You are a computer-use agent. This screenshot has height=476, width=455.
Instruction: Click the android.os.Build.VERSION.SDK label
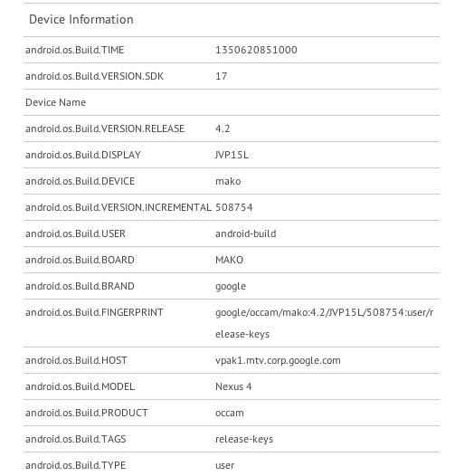point(94,76)
